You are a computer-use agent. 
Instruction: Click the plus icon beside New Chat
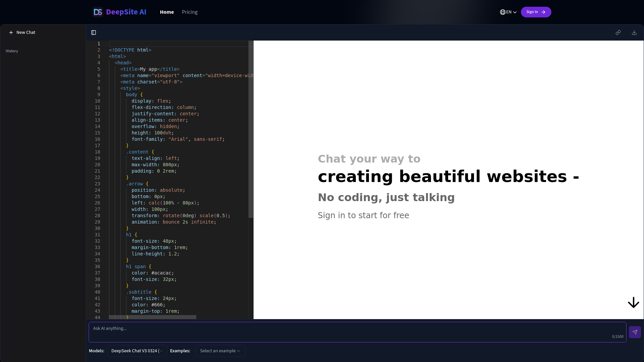(x=11, y=33)
